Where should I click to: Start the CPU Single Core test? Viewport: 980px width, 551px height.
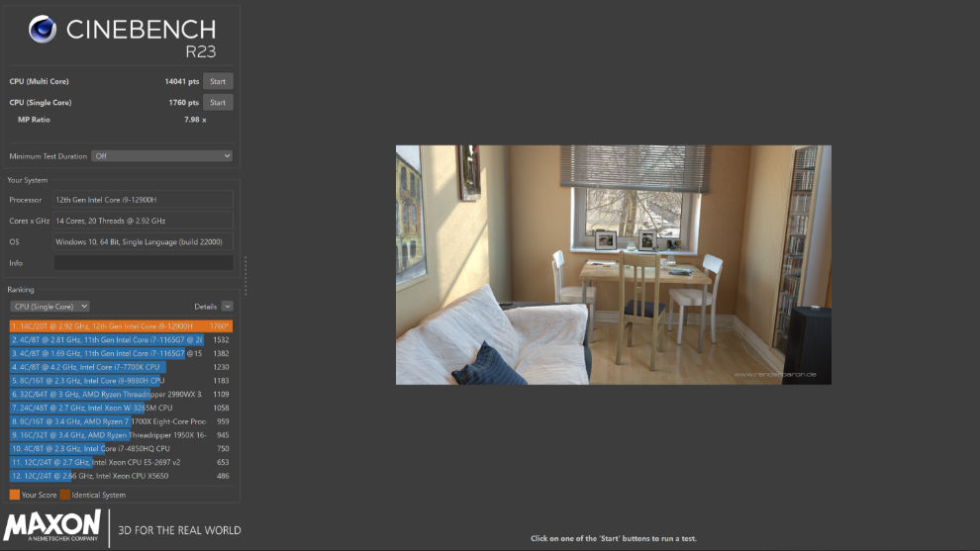218,103
